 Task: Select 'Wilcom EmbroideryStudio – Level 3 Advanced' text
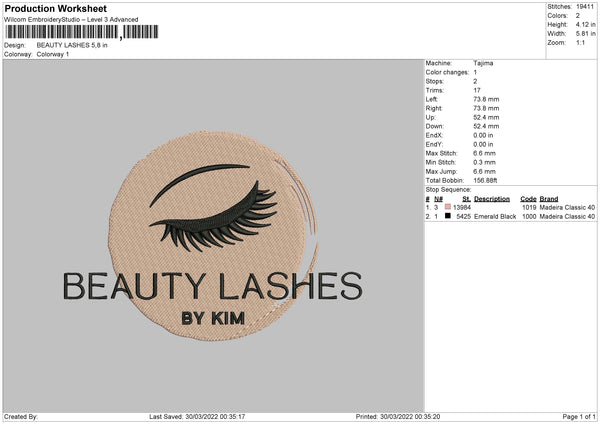tap(71, 20)
